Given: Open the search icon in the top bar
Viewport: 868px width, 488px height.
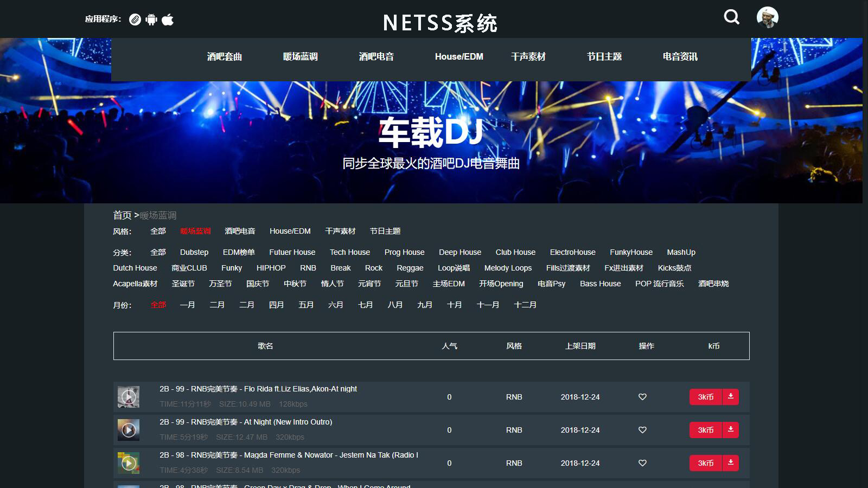Looking at the screenshot, I should (x=731, y=17).
